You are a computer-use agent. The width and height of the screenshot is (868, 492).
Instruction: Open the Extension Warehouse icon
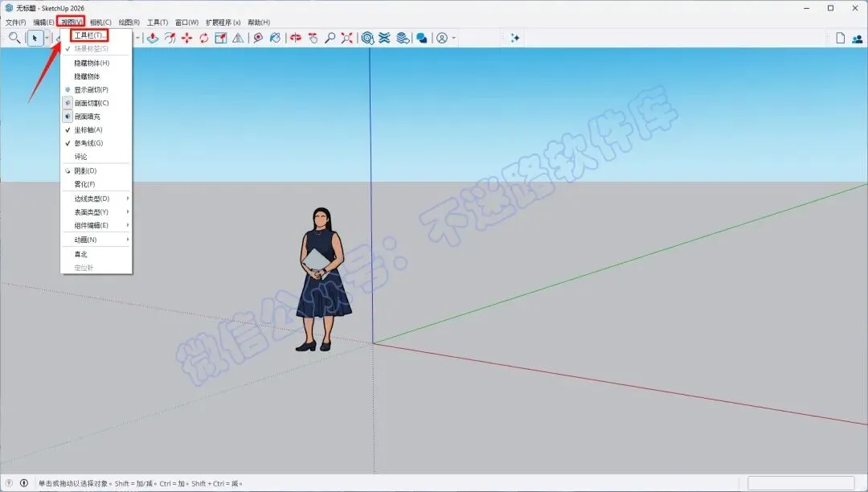385,38
